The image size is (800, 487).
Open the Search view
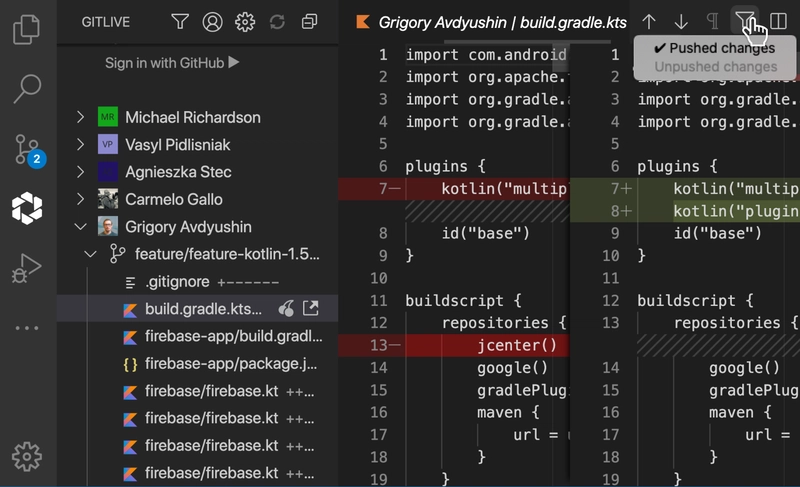[x=27, y=89]
